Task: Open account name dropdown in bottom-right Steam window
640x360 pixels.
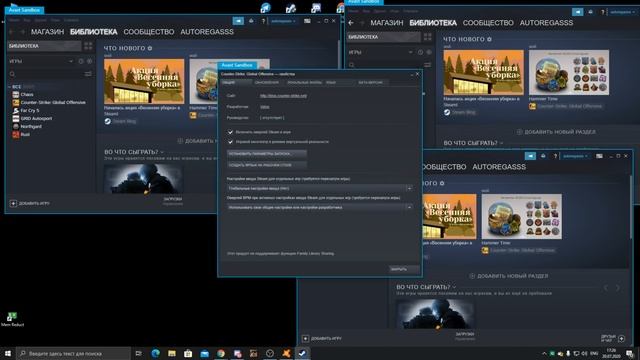Action: [x=575, y=156]
